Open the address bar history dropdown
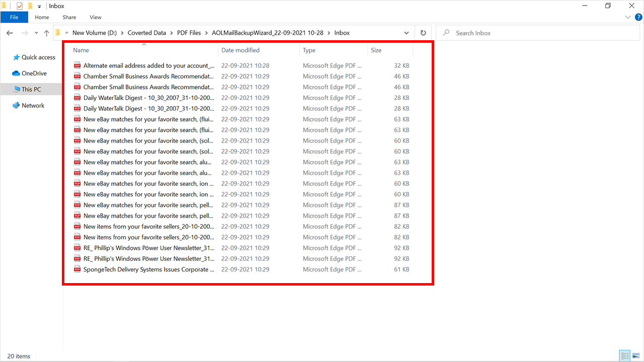This screenshot has height=362, width=644. [x=407, y=33]
